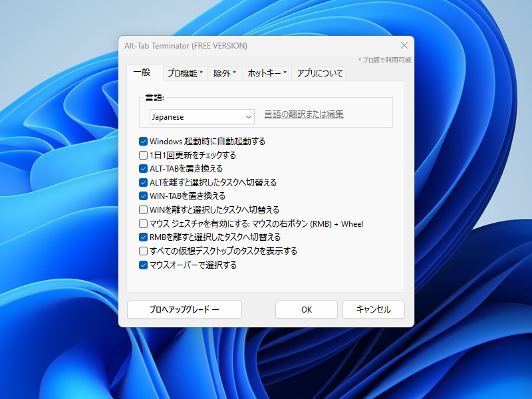The width and height of the screenshot is (532, 399).
Task: Open the 除外 exclusions tab
Action: click(x=225, y=73)
